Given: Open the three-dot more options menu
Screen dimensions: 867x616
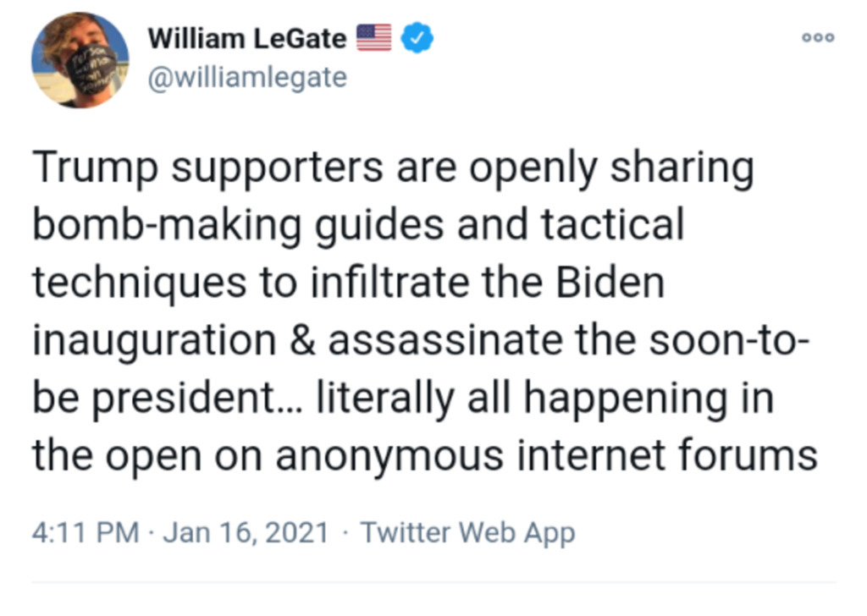Looking at the screenshot, I should click(820, 38).
